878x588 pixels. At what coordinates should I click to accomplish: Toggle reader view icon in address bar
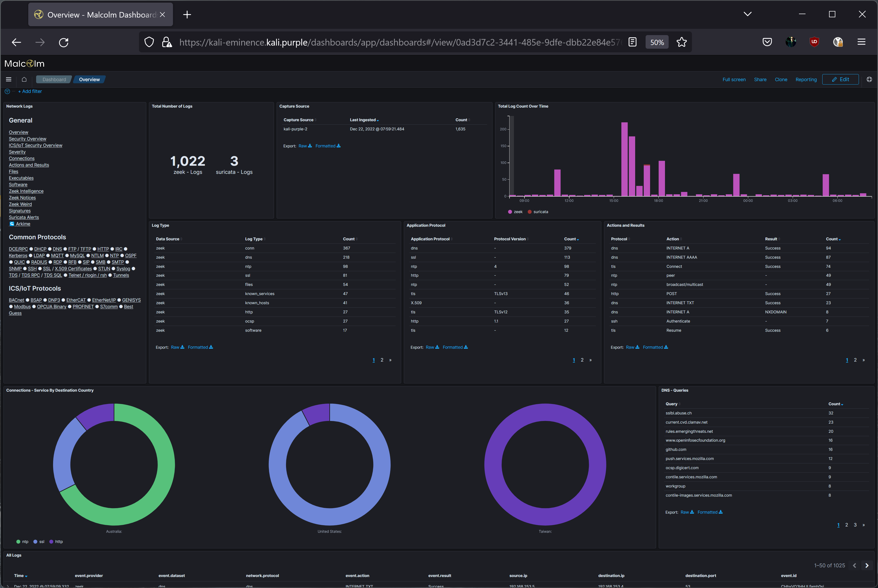coord(633,42)
